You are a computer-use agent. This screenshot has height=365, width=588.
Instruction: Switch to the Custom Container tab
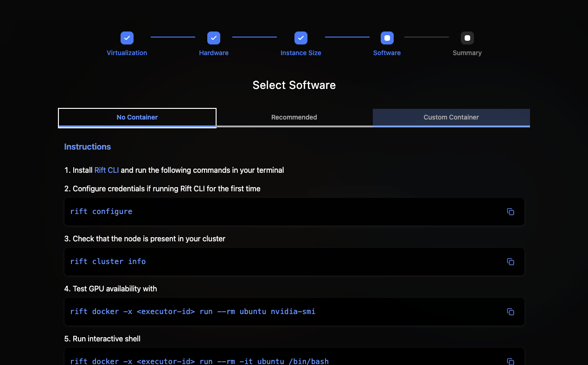point(451,117)
